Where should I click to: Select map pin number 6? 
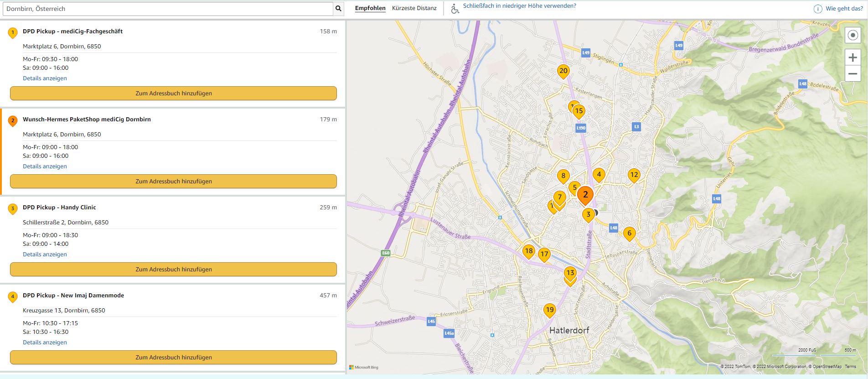tap(629, 234)
